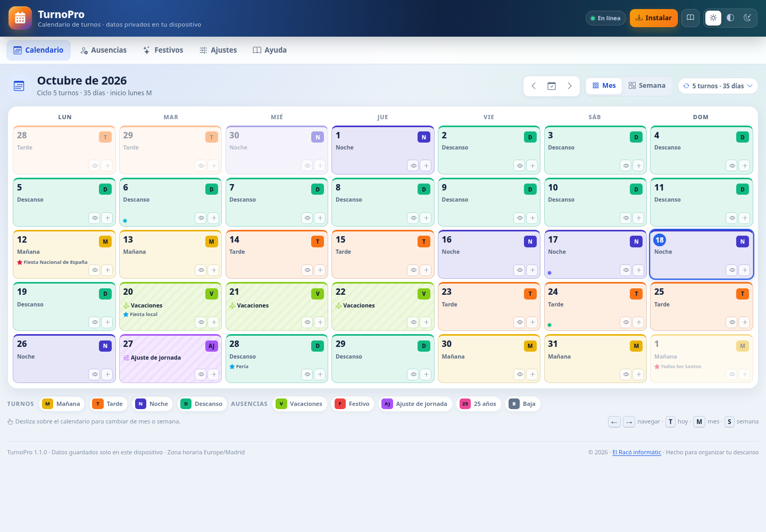Click eye icon on day 30 Mañana
766x532 pixels.
[520, 375]
